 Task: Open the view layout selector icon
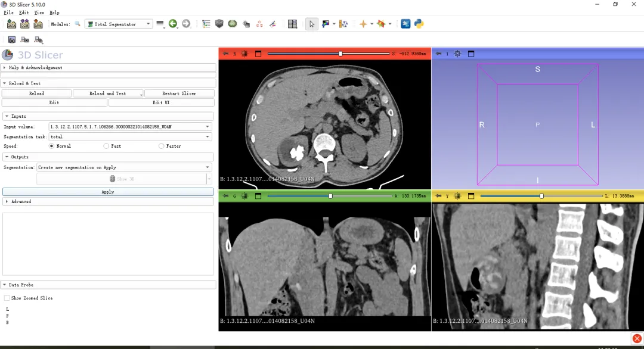[x=292, y=24]
